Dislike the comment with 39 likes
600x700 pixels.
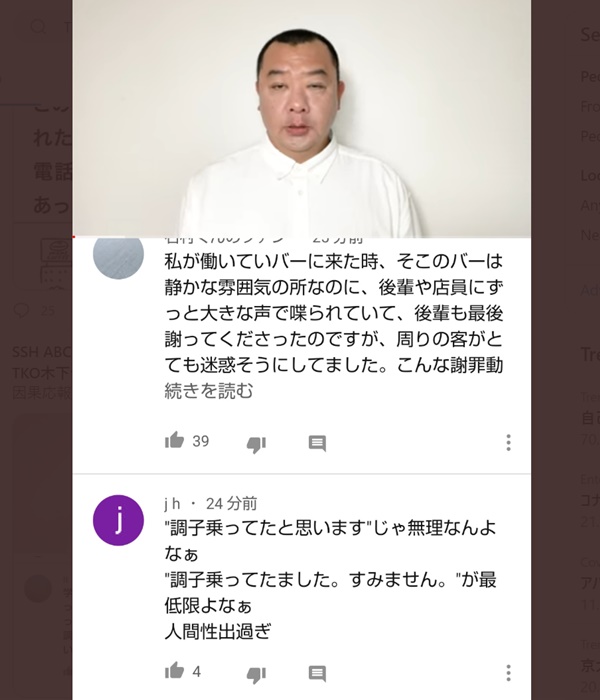(x=256, y=444)
